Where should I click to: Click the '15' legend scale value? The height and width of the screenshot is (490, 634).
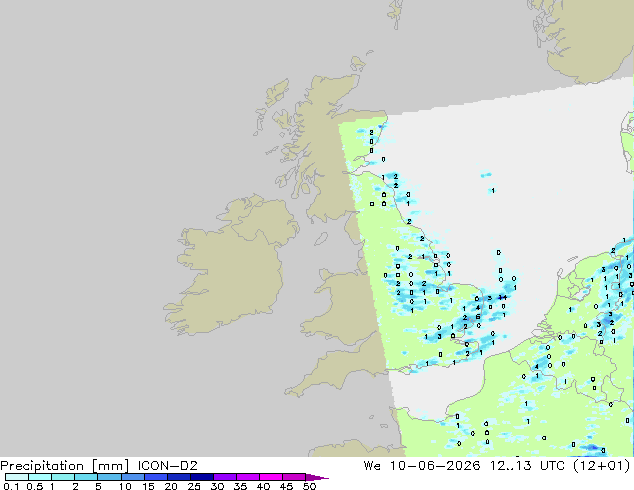coord(148,486)
